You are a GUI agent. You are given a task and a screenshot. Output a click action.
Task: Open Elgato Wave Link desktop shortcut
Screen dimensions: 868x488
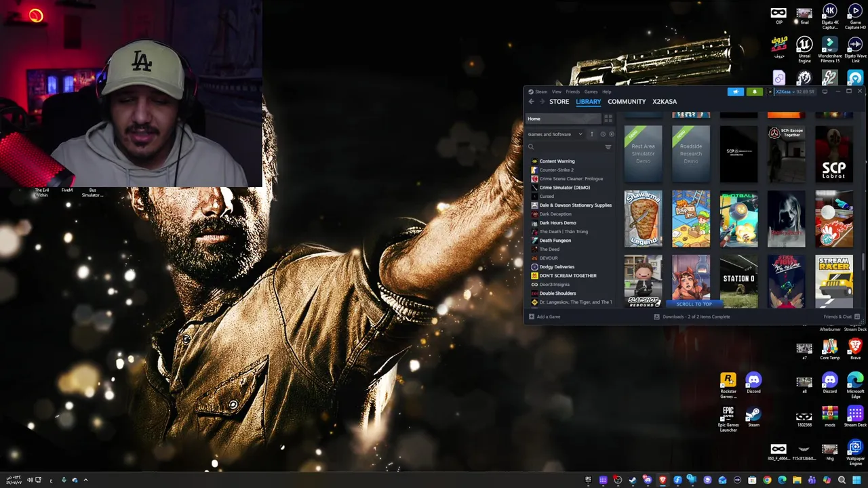click(856, 49)
